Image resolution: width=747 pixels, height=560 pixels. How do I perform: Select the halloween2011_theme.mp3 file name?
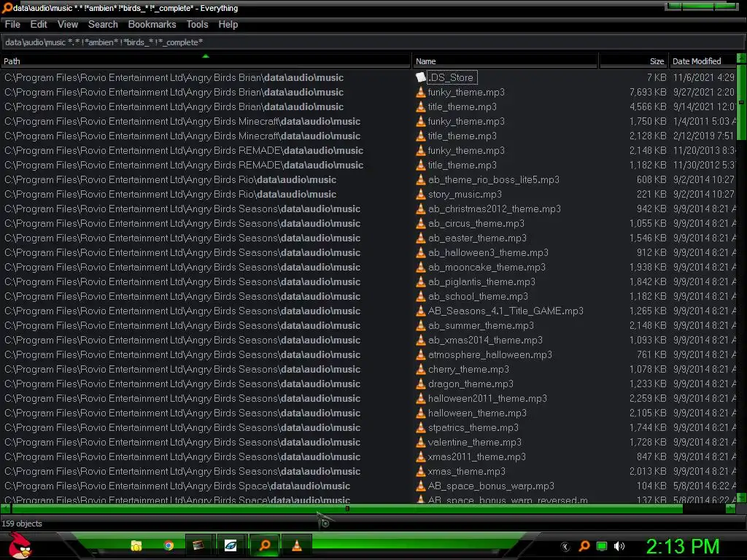coord(487,399)
